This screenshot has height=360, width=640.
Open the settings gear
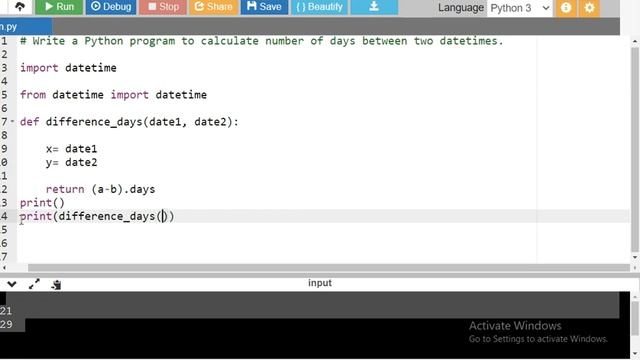click(589, 7)
